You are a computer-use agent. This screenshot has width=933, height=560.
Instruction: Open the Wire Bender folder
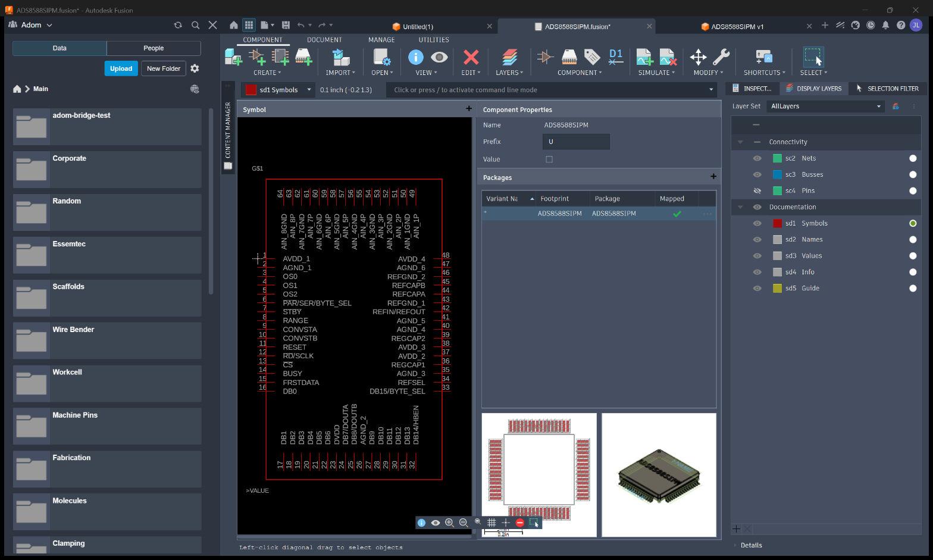pyautogui.click(x=107, y=340)
